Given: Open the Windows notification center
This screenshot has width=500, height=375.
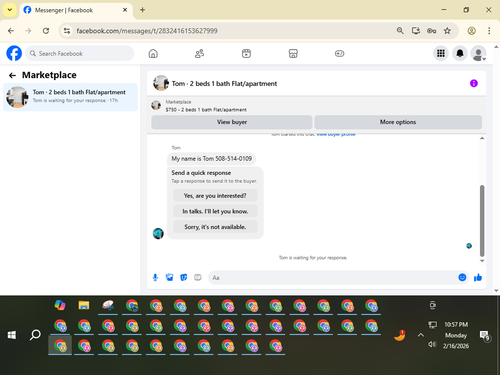Looking at the screenshot, I should coord(484,335).
